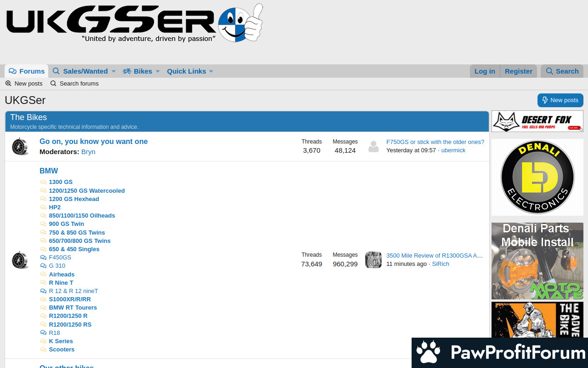Open F750GS or stick with older ones thread
The height and width of the screenshot is (368, 588).
click(x=435, y=142)
